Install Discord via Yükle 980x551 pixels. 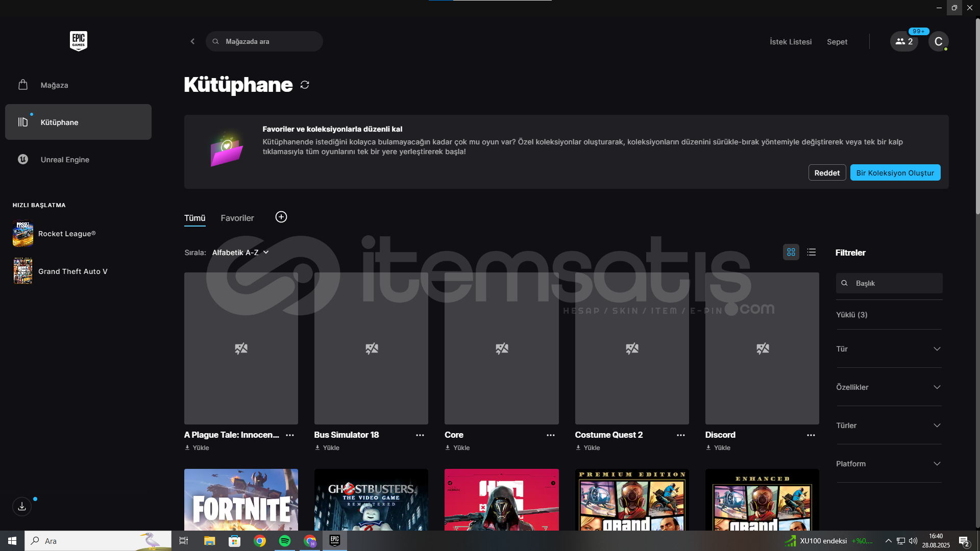point(718,448)
